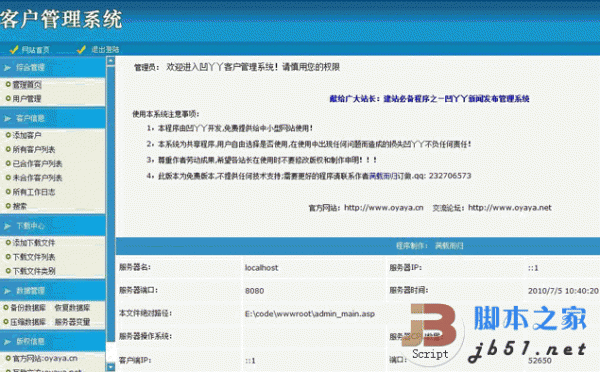This screenshot has width=600, height=372.
Task: Click the http://www.oyaya.cn official site link
Action: (384, 208)
